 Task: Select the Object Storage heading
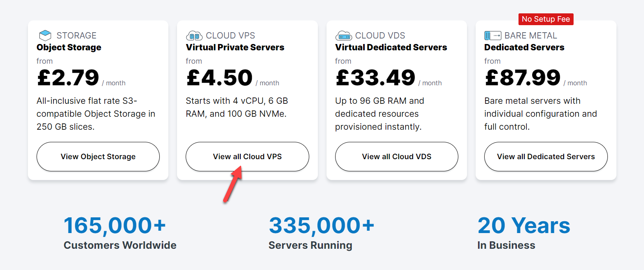[x=69, y=48]
